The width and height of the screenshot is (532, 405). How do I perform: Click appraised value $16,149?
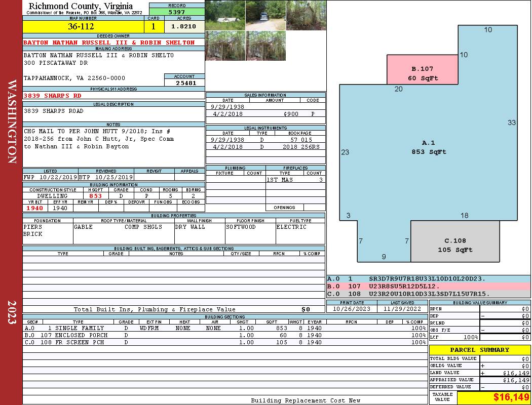click(516, 380)
